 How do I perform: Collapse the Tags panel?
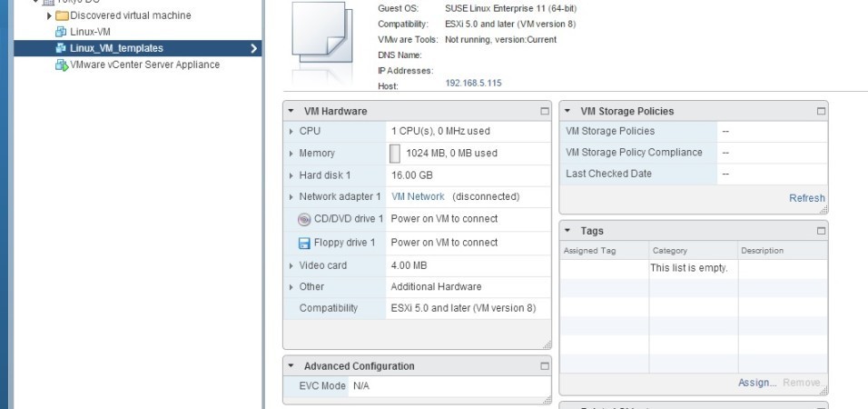coord(567,231)
